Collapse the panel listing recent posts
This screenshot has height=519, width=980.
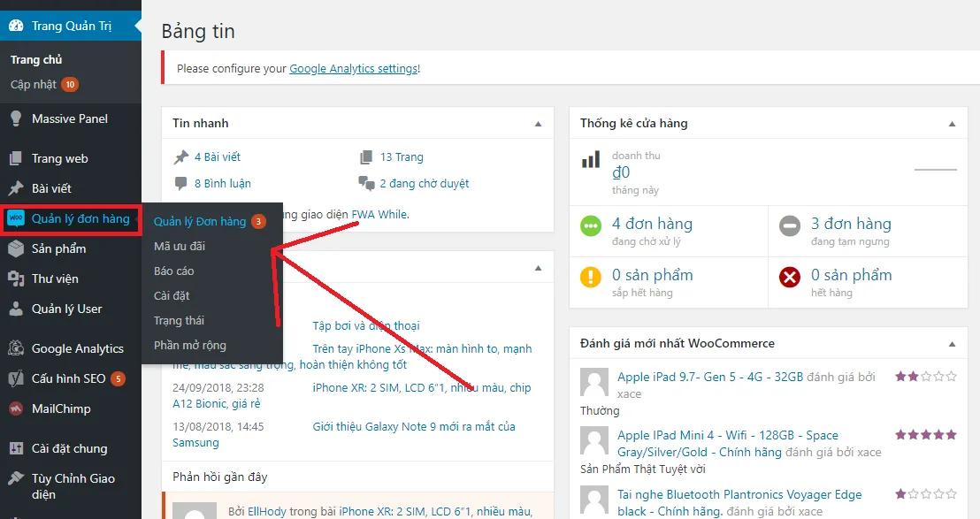click(x=538, y=268)
